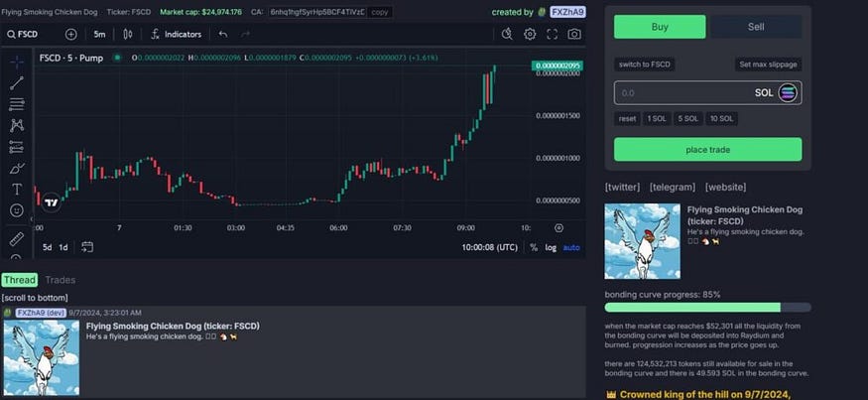Click the time axis settings icon
868x400 pixels.
click(x=559, y=228)
